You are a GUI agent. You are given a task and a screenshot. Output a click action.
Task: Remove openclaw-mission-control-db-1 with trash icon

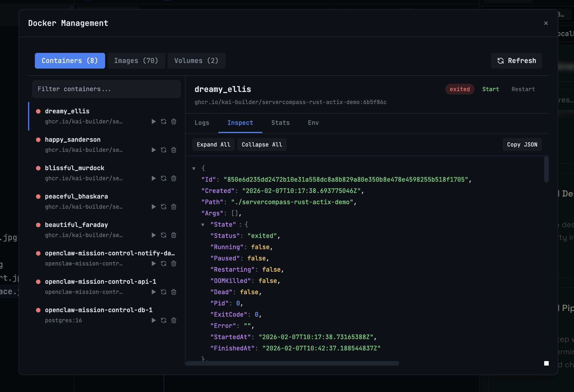[x=174, y=320]
